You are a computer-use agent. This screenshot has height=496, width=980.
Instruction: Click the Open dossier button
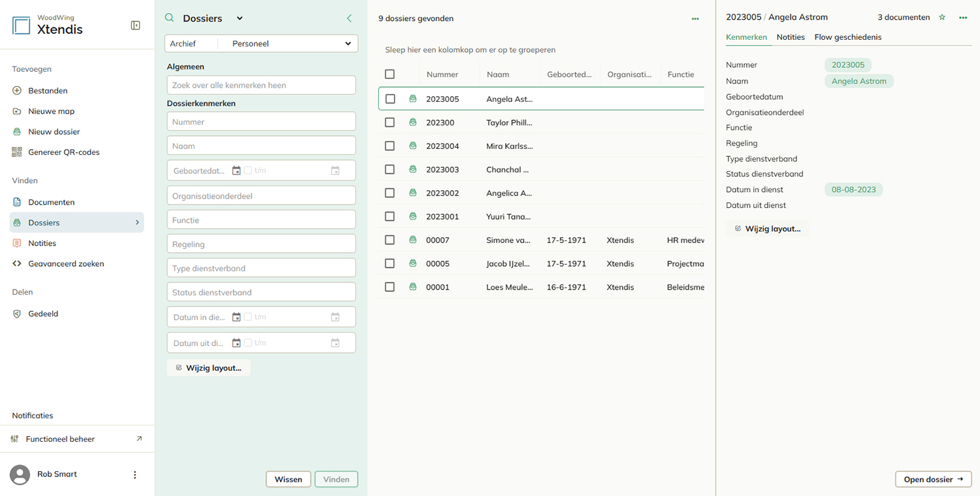coord(933,479)
